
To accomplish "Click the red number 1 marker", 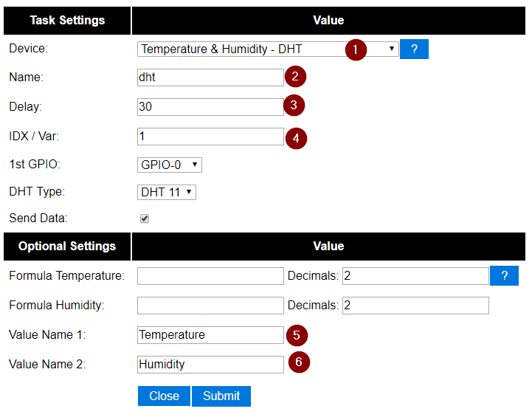I will (356, 49).
